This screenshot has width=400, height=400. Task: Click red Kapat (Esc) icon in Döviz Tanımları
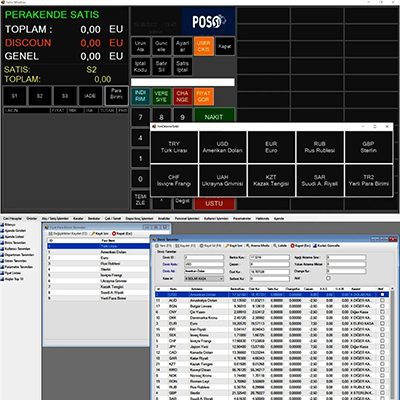click(292, 246)
